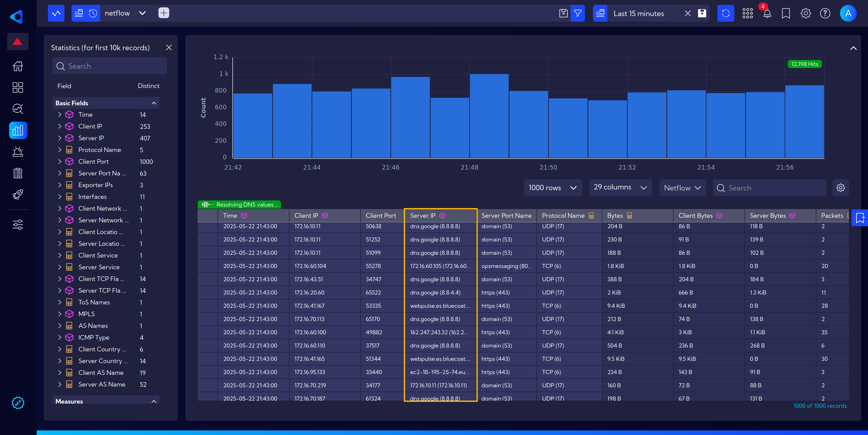Viewport: 868px width, 435px height.
Task: Open the apps grid menu
Action: coord(747,13)
